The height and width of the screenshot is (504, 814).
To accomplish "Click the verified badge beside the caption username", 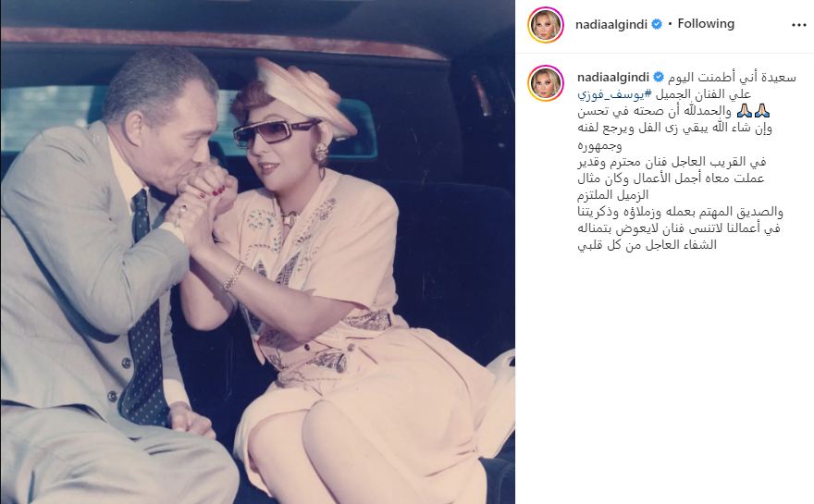I will pyautogui.click(x=659, y=78).
